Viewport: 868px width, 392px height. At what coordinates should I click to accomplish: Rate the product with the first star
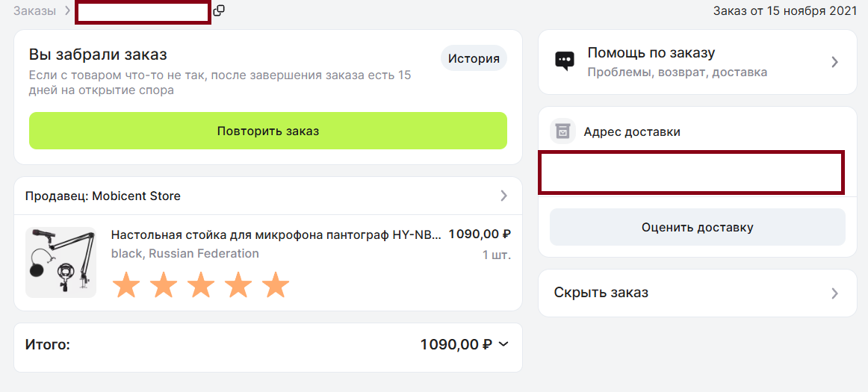point(126,285)
